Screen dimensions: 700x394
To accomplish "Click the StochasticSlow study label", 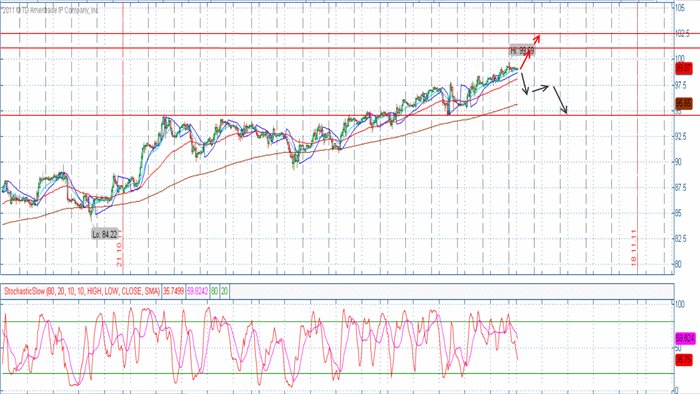I will tap(82, 291).
